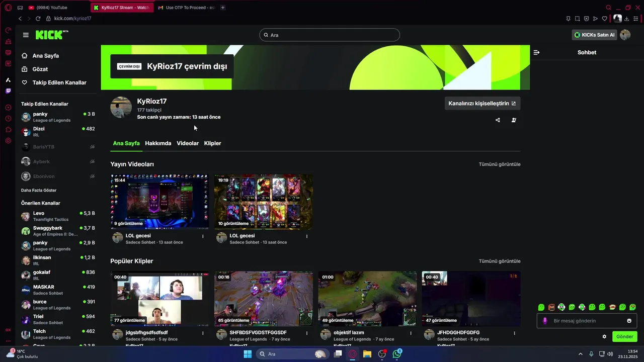Viewport: 644px width, 362px height.
Task: Click Tümünü görüntüle for Popüler Klipler
Action: pyautogui.click(x=500, y=261)
